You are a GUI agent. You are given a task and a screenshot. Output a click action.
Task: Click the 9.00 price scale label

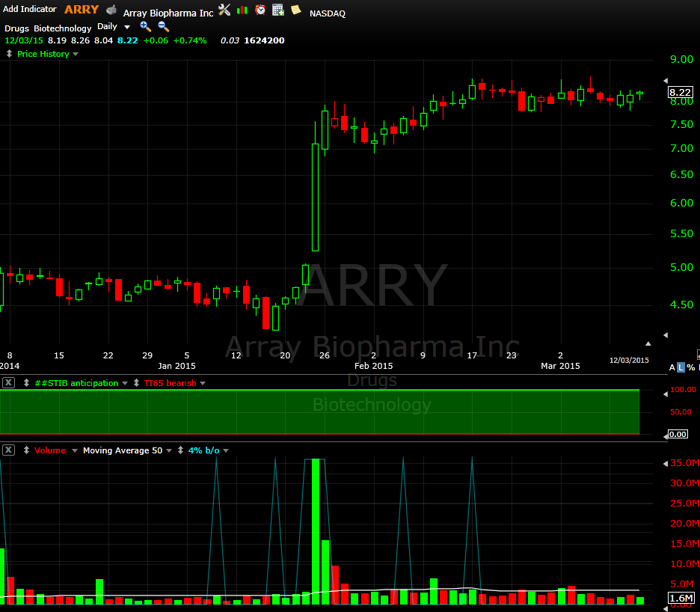[x=682, y=59]
